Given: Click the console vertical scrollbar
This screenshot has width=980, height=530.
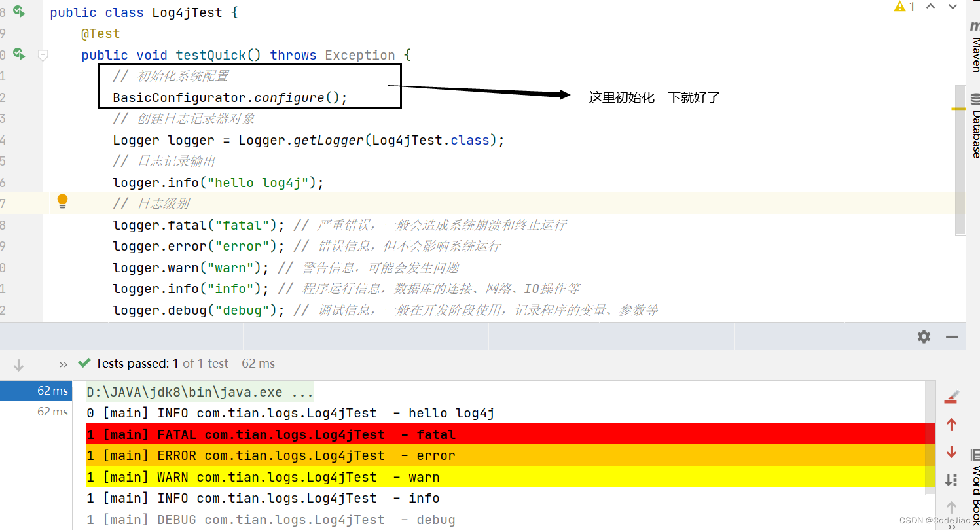Looking at the screenshot, I should [x=930, y=438].
